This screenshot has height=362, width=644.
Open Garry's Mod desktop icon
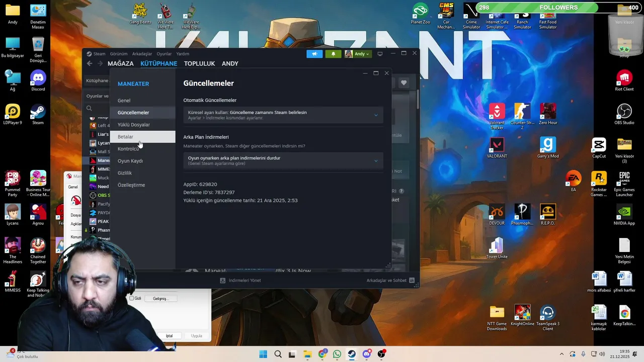click(x=548, y=148)
